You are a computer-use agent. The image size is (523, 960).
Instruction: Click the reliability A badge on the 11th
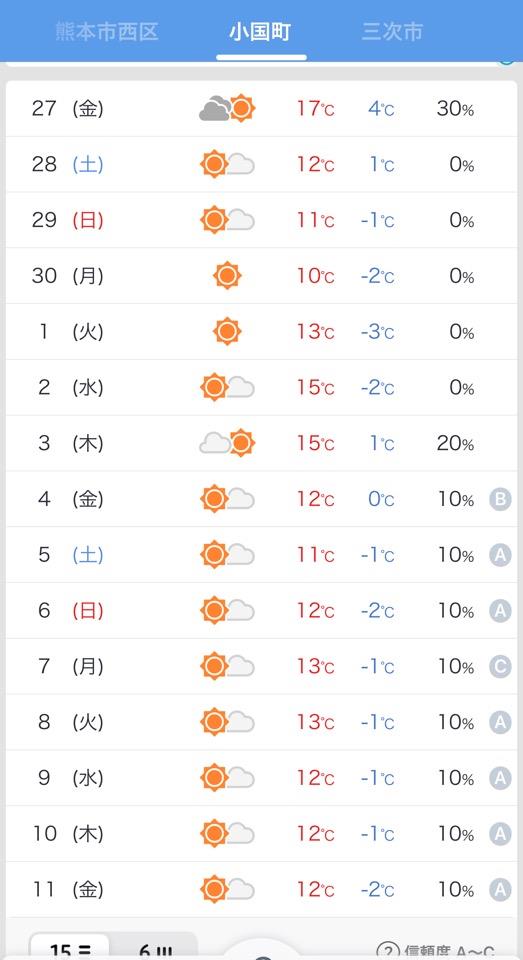tap(500, 890)
